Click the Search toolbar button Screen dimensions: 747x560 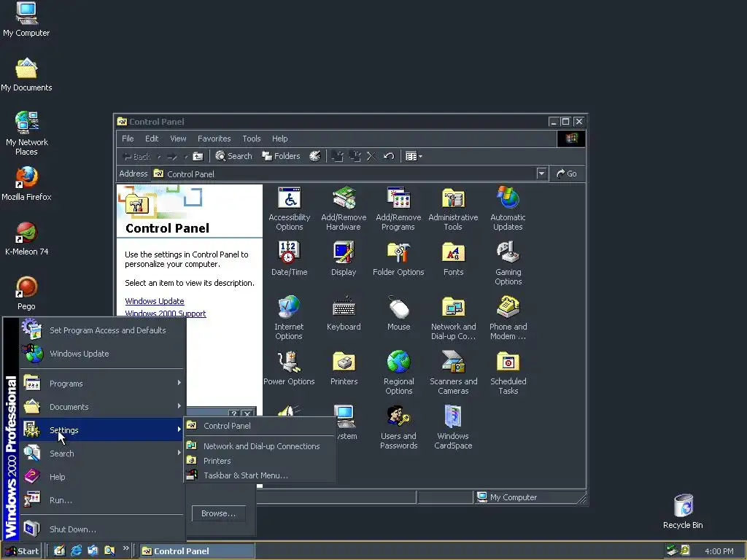(233, 156)
